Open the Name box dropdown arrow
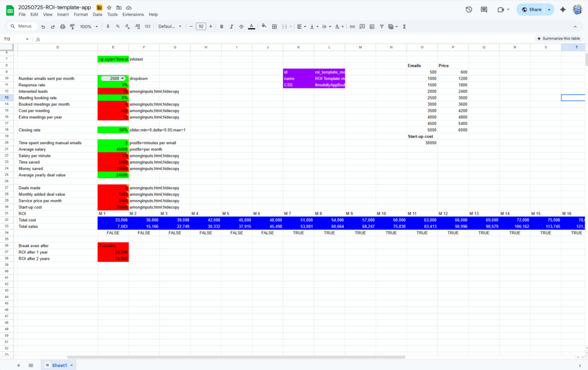 (27, 39)
